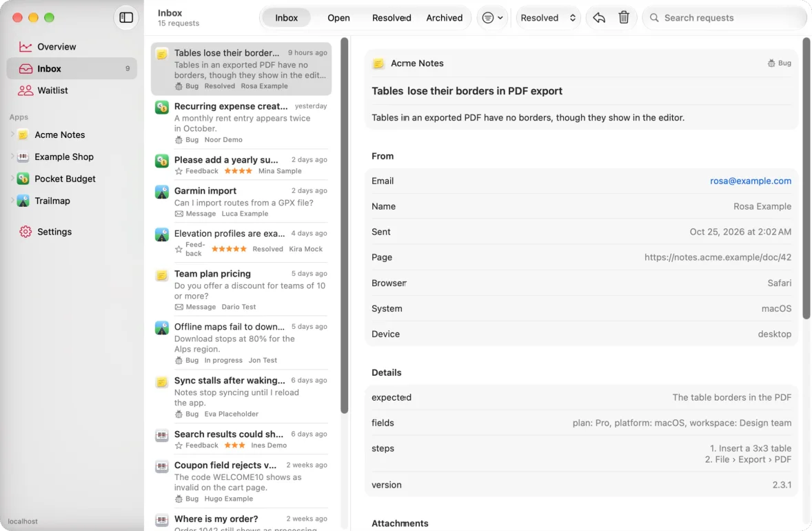Click star icon on Search results row
The image size is (812, 531).
pos(179,445)
